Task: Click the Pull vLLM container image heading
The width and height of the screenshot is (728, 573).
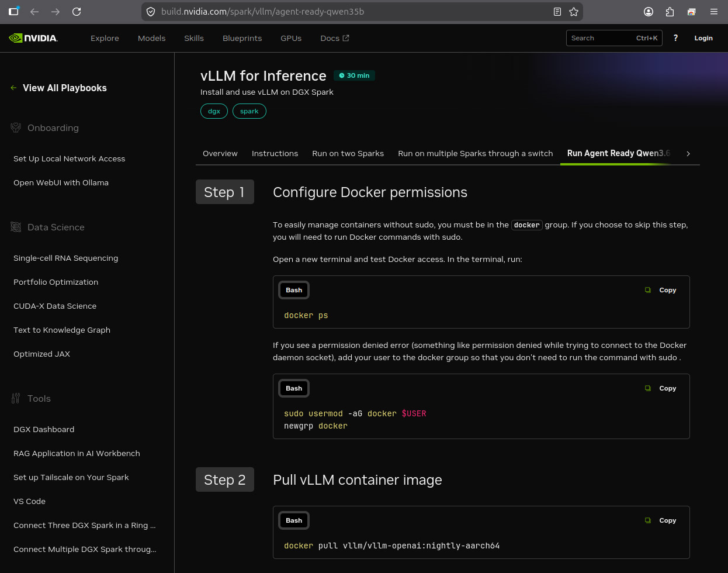Action: click(358, 480)
